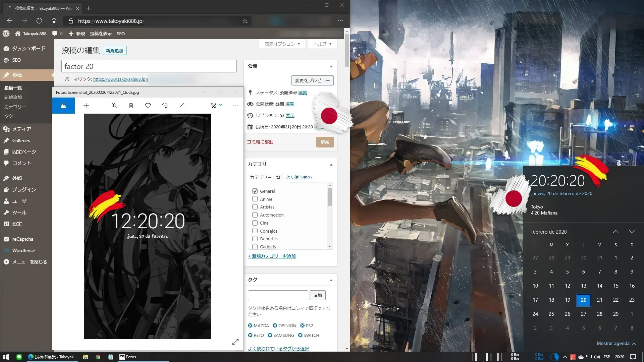Delete the photo with the trash icon

click(x=131, y=106)
